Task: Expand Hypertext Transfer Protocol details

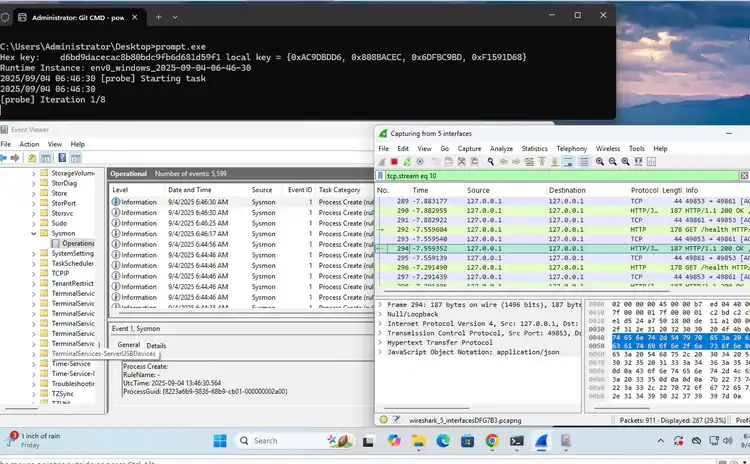Action: tap(380, 342)
